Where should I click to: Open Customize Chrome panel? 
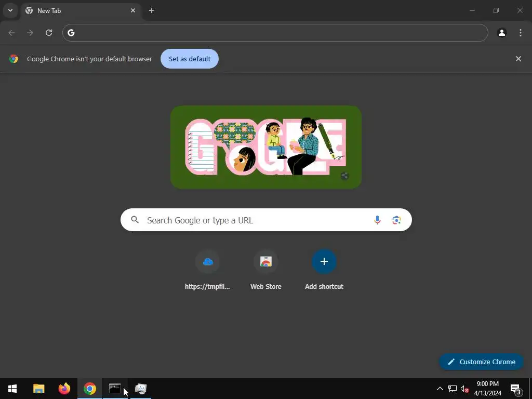coord(482,362)
